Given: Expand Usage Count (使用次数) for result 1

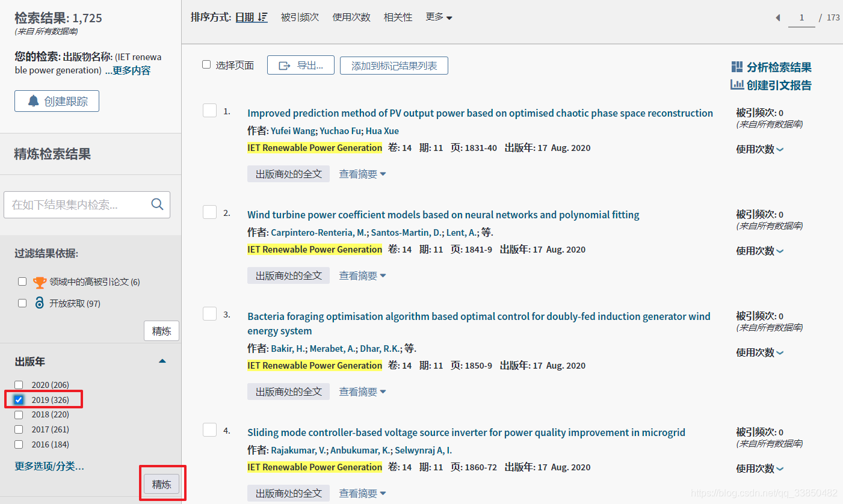Looking at the screenshot, I should (760, 149).
